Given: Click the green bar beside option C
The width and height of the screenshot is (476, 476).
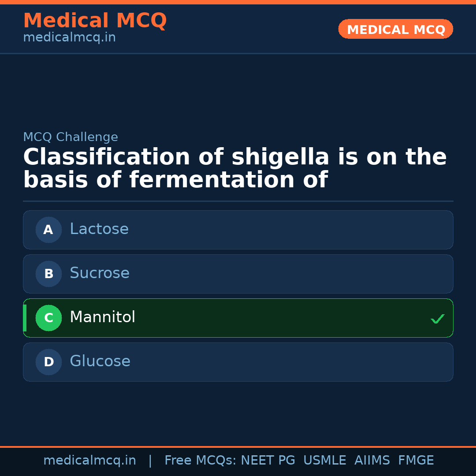Looking at the screenshot, I should pyautogui.click(x=25, y=318).
